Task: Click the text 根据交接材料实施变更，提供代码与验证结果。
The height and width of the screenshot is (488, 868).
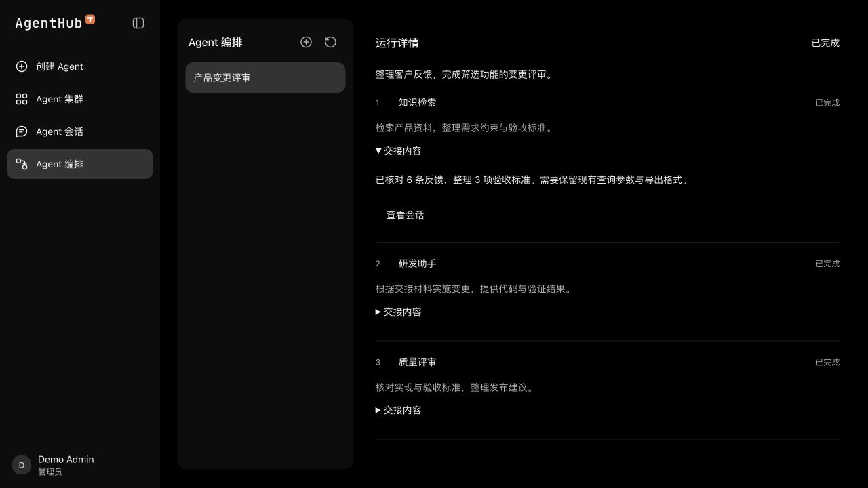Action: [474, 289]
